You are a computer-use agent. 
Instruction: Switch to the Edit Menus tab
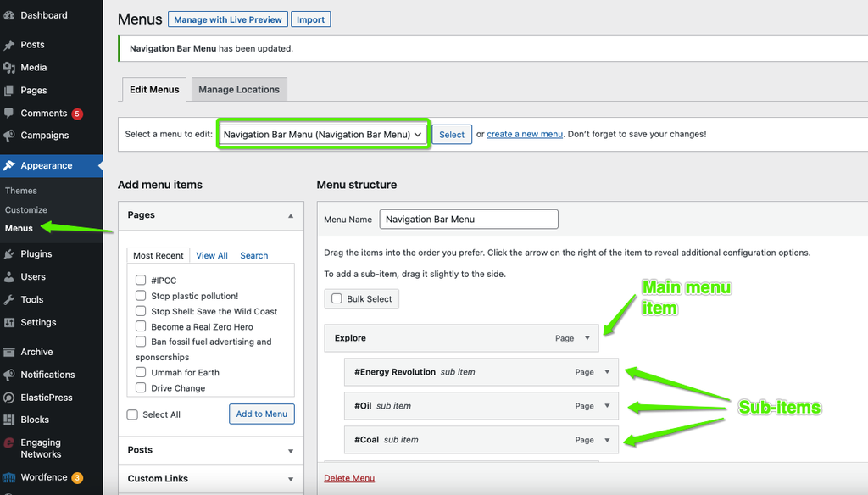(x=154, y=90)
